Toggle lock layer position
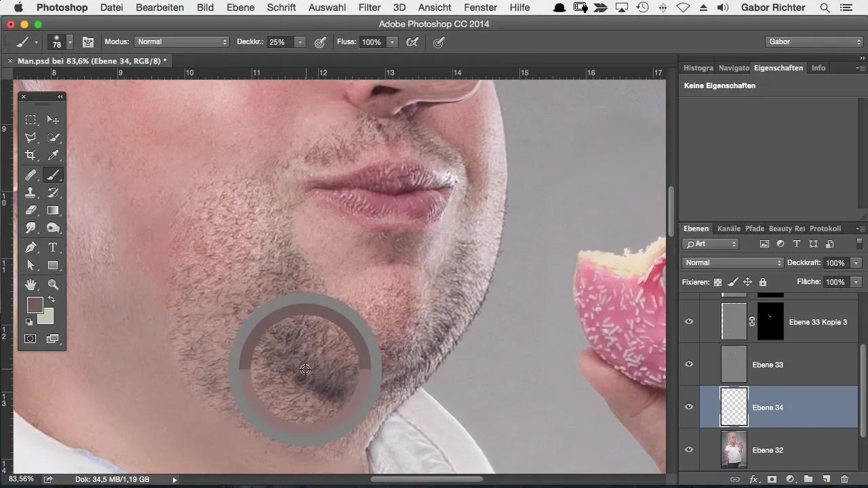 coord(747,282)
